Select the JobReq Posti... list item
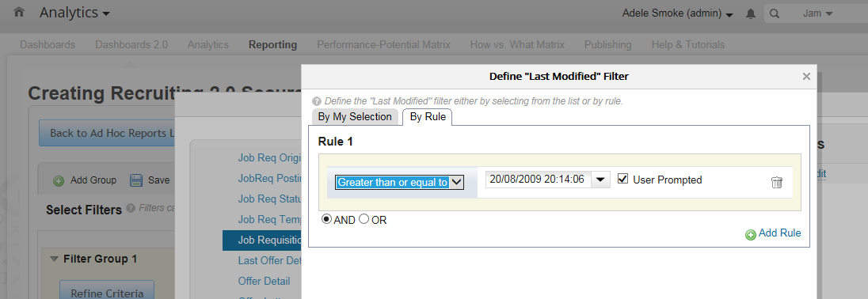 click(x=269, y=178)
